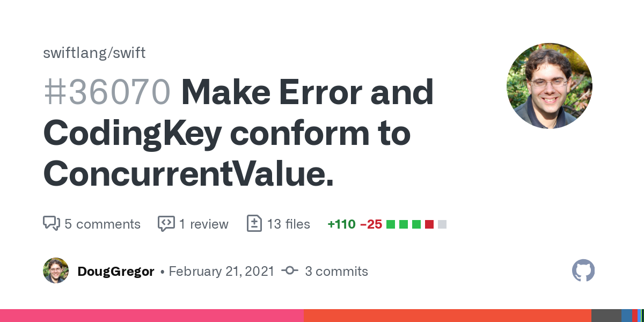Click the orange language bar segment
The height and width of the screenshot is (322, 644).
pyautogui.click(x=447, y=316)
